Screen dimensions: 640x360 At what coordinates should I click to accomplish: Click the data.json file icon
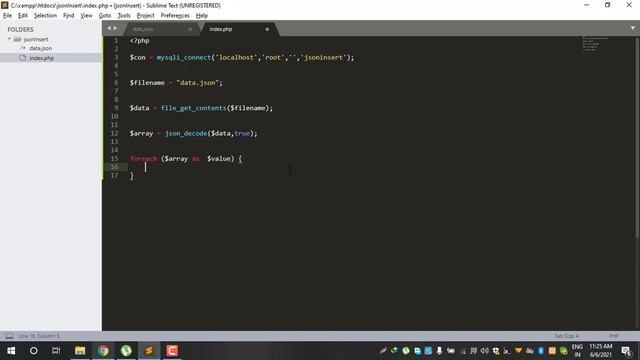23,48
